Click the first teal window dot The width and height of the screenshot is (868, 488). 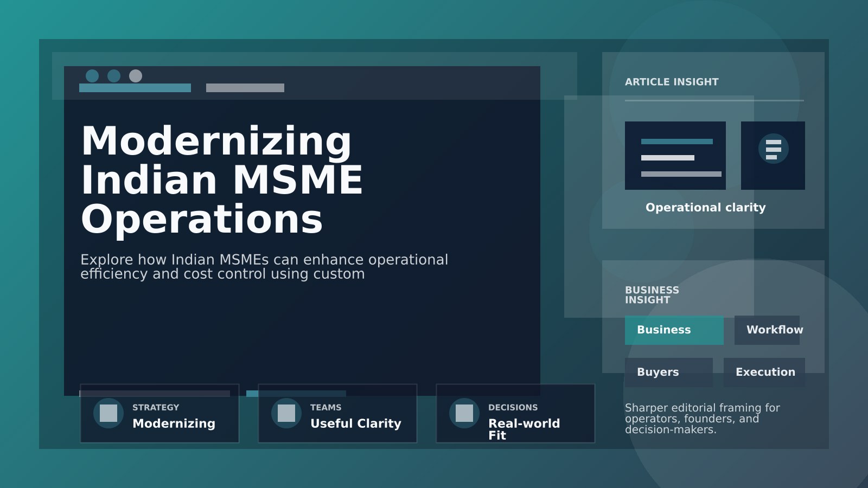point(92,76)
